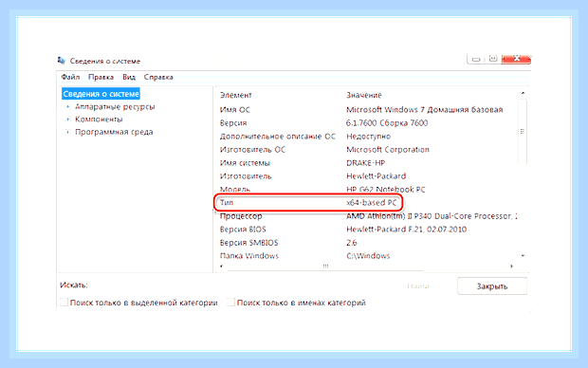Select the x64-based PC value

[372, 203]
